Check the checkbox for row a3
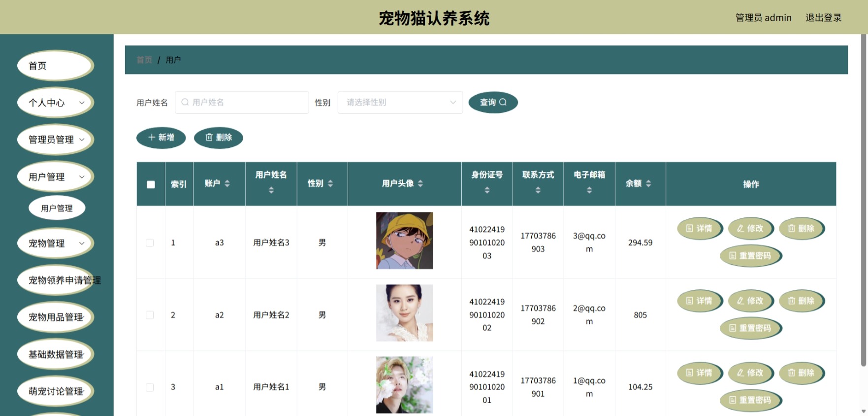Screen dimensions: 868x416 pyautogui.click(x=150, y=243)
